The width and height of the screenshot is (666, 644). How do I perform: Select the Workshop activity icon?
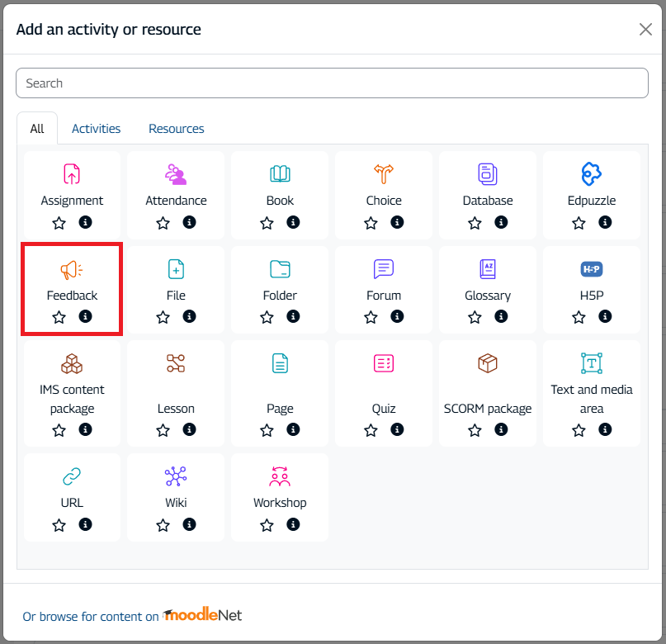[x=280, y=476]
